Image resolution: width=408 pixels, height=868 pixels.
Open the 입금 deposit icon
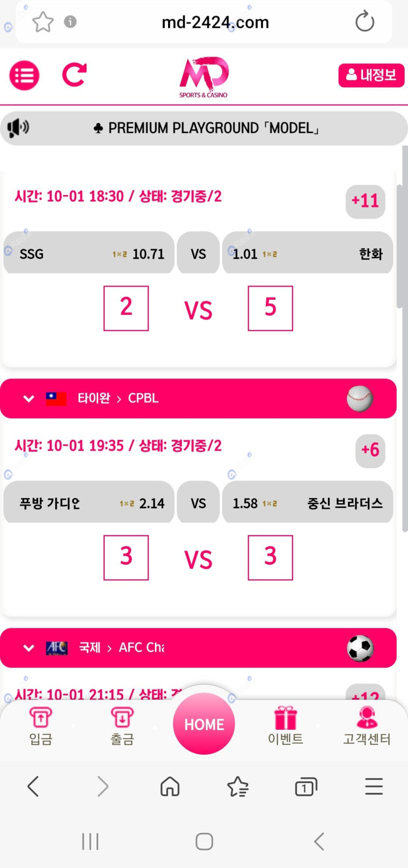(41, 725)
